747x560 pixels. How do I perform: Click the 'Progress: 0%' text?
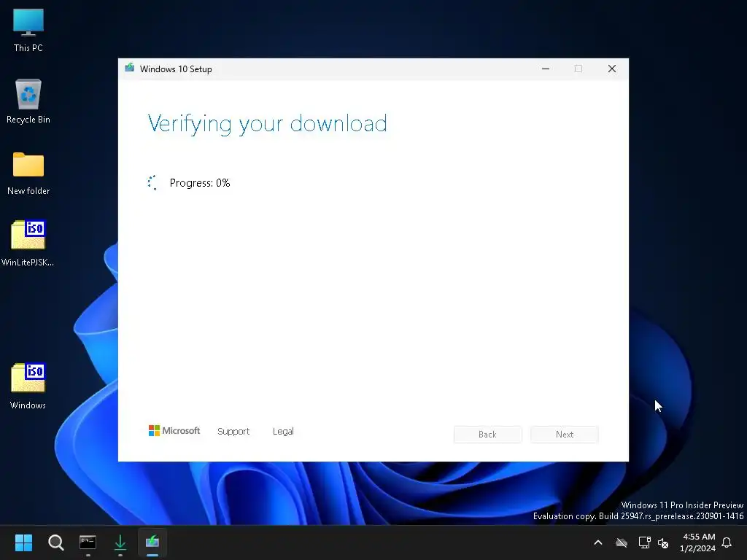(200, 183)
